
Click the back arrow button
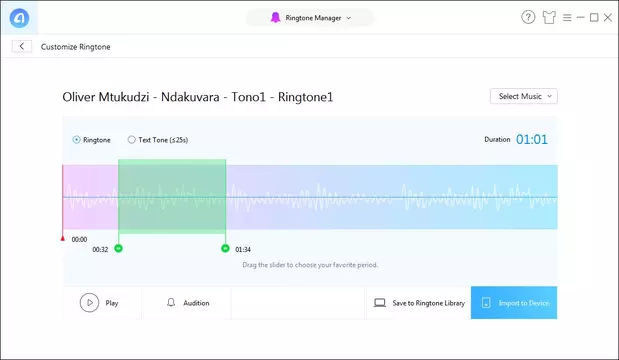point(22,46)
